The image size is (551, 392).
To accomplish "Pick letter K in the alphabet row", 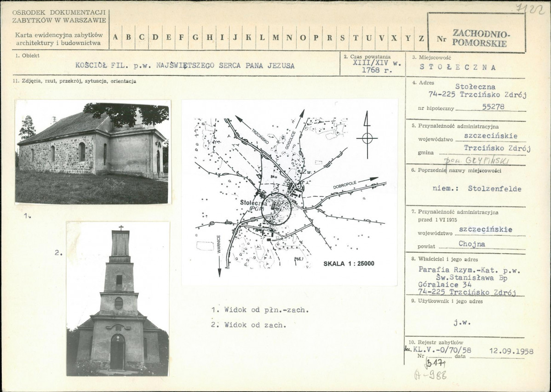I will click(x=248, y=38).
